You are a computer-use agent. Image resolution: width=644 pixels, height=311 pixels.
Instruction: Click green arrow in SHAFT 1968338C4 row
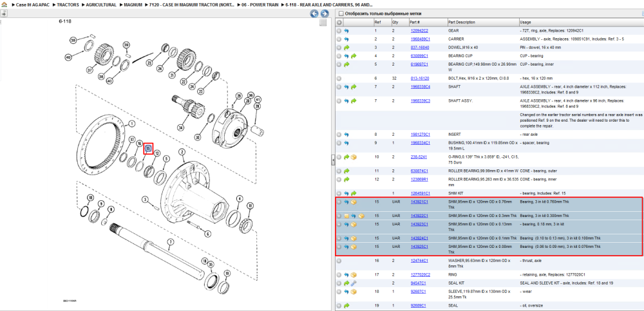tap(354, 87)
